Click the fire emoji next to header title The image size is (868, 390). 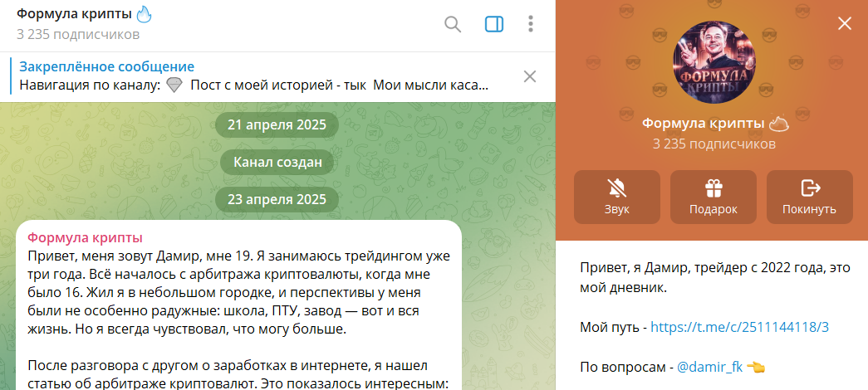coord(144,13)
